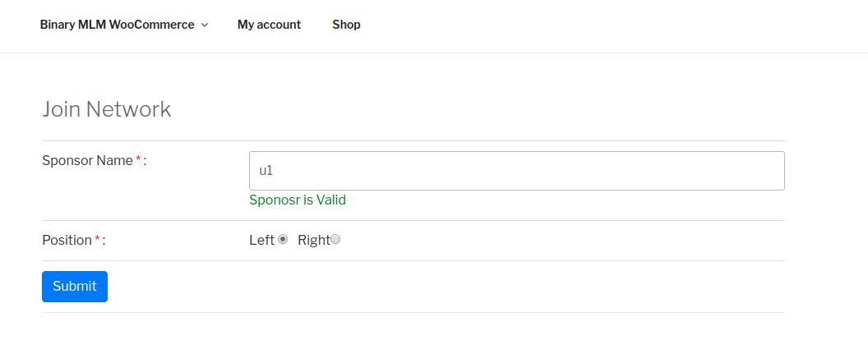Click the Sponsor Name label
This screenshot has height=354, width=868.
click(87, 161)
